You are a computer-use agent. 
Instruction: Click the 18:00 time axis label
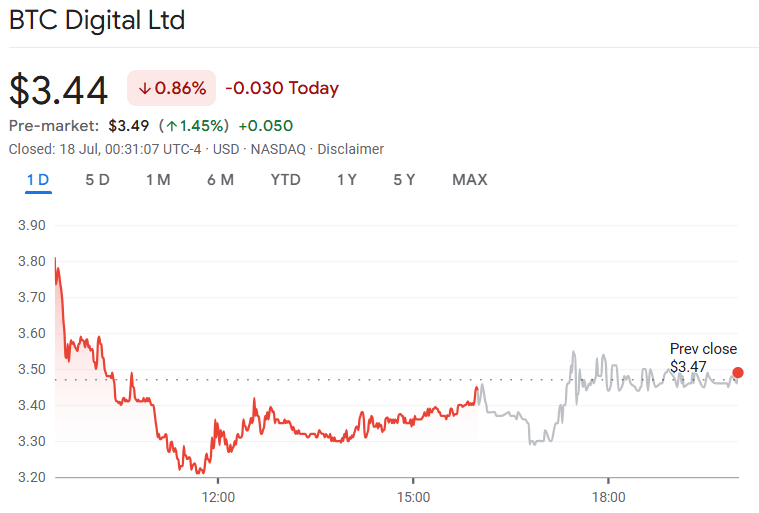[x=608, y=497]
